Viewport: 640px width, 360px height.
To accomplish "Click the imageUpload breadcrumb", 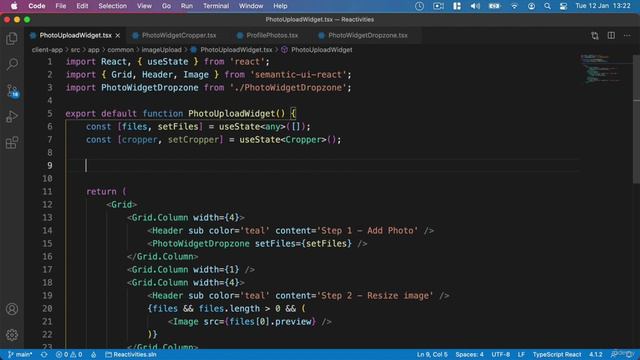I will coord(162,50).
